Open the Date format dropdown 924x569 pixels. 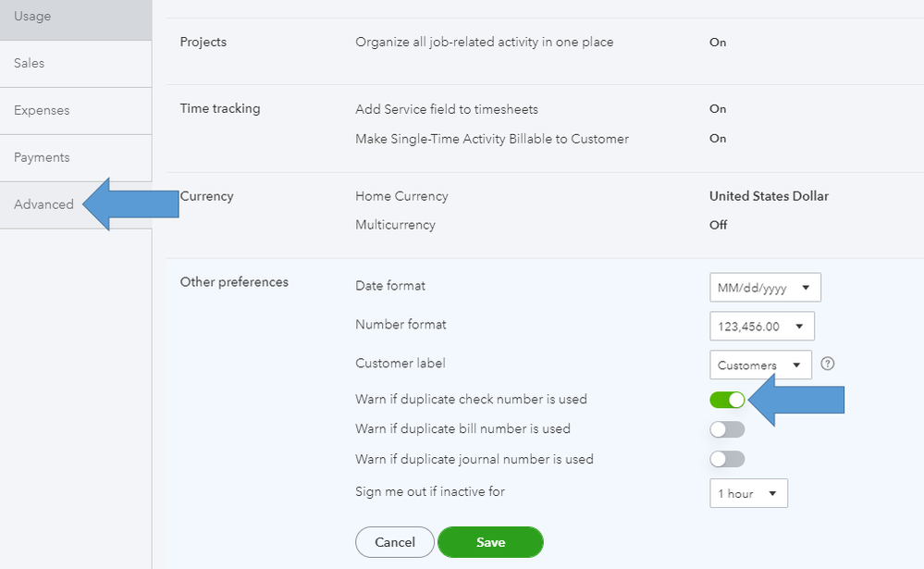click(765, 288)
